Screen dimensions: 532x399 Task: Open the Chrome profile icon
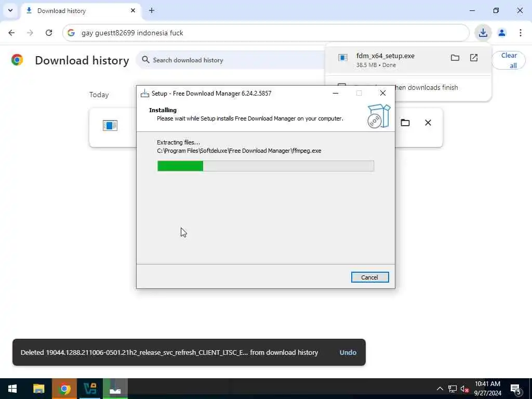pyautogui.click(x=502, y=33)
